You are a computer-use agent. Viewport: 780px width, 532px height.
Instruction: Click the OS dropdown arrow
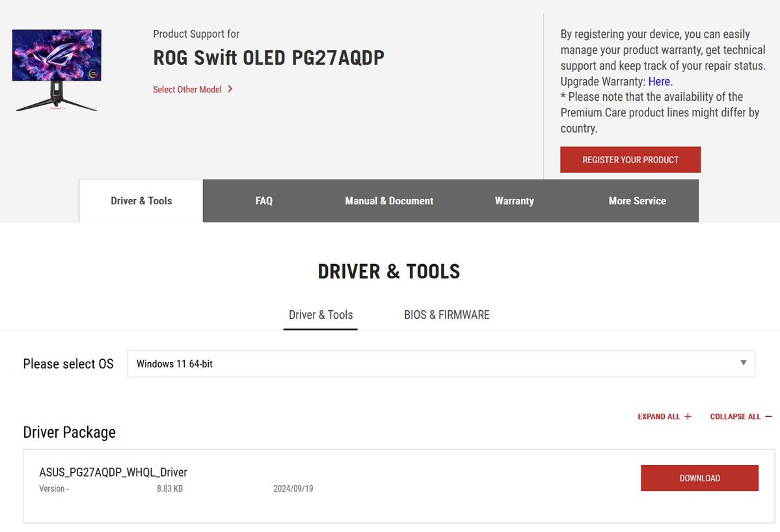coord(743,363)
